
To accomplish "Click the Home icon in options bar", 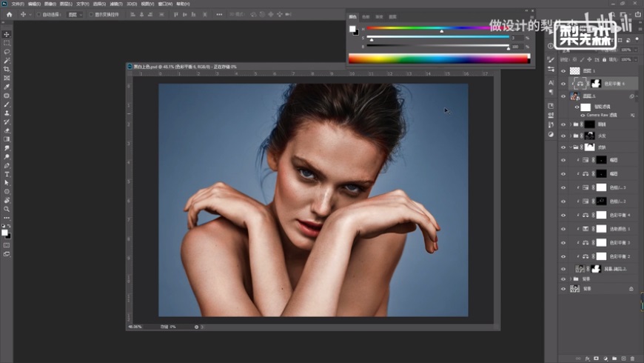I will [x=9, y=14].
